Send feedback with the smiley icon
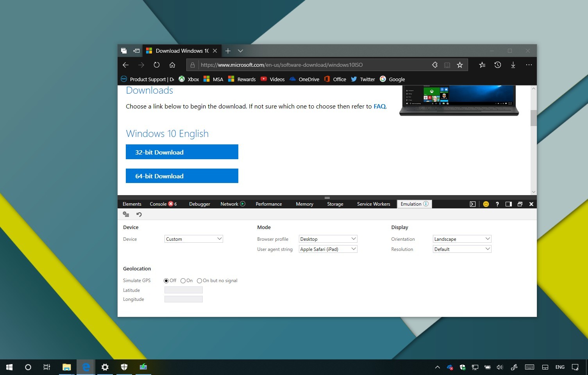The height and width of the screenshot is (375, 588). [x=486, y=204]
